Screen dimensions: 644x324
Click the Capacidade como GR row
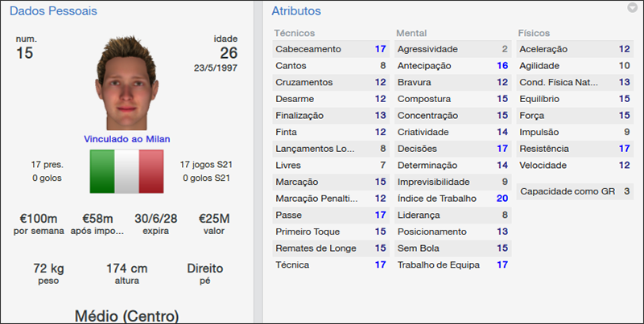point(575,191)
